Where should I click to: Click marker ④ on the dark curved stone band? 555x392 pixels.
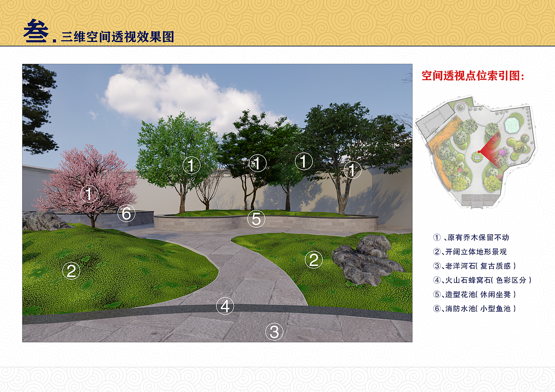coord(225,306)
